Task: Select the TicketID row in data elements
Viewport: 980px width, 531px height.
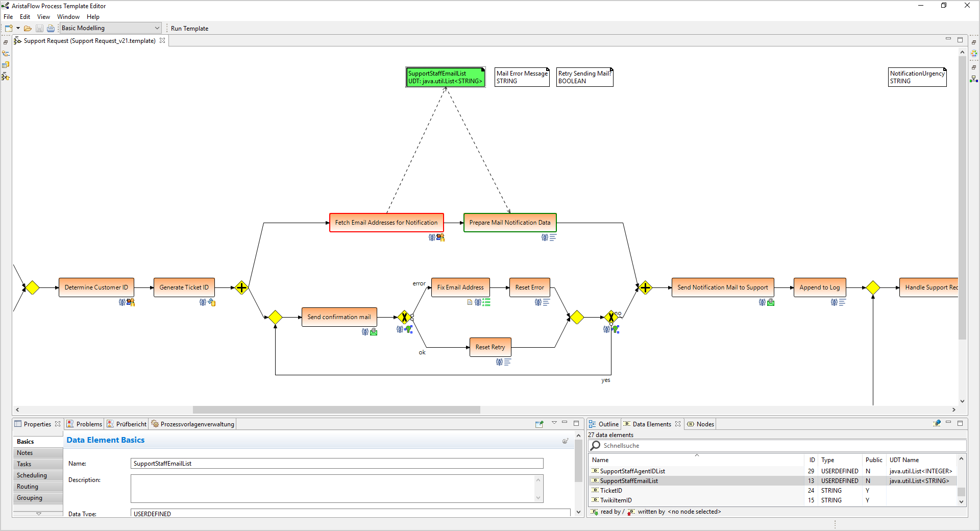Action: [611, 491]
